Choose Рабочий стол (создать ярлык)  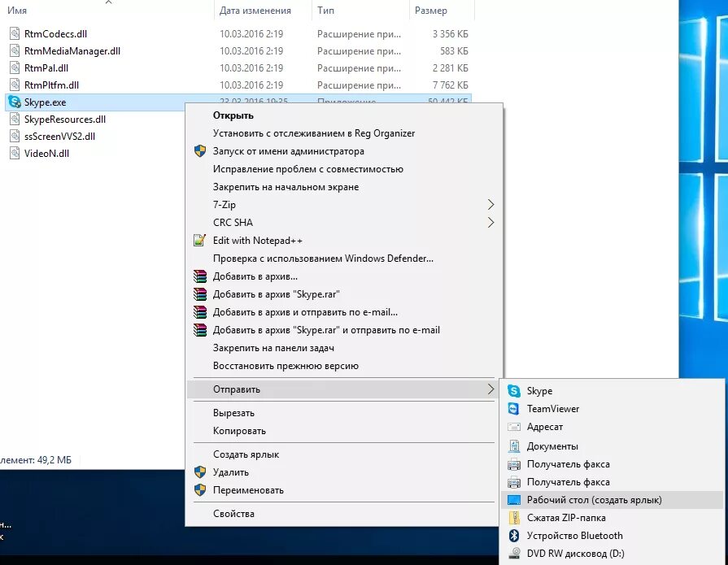[x=612, y=500]
